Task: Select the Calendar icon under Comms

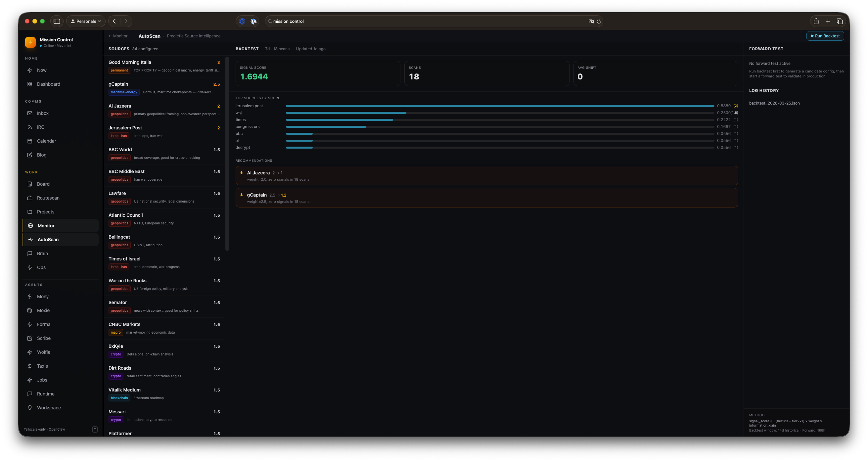Action: [x=30, y=141]
